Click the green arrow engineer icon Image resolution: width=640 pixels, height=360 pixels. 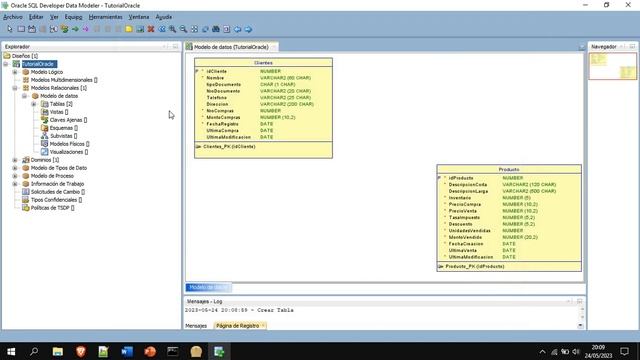click(75, 29)
